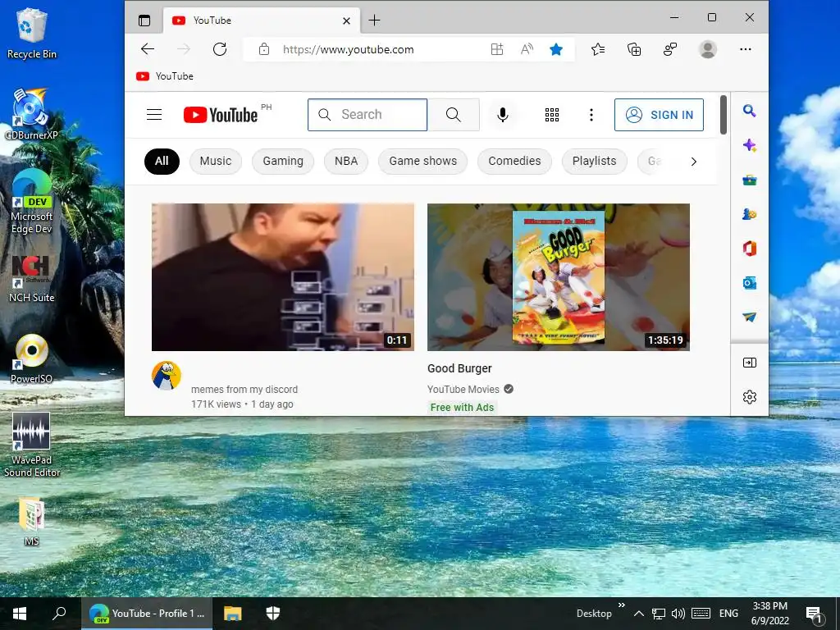
Task: Click the address bar URL
Action: 348,49
